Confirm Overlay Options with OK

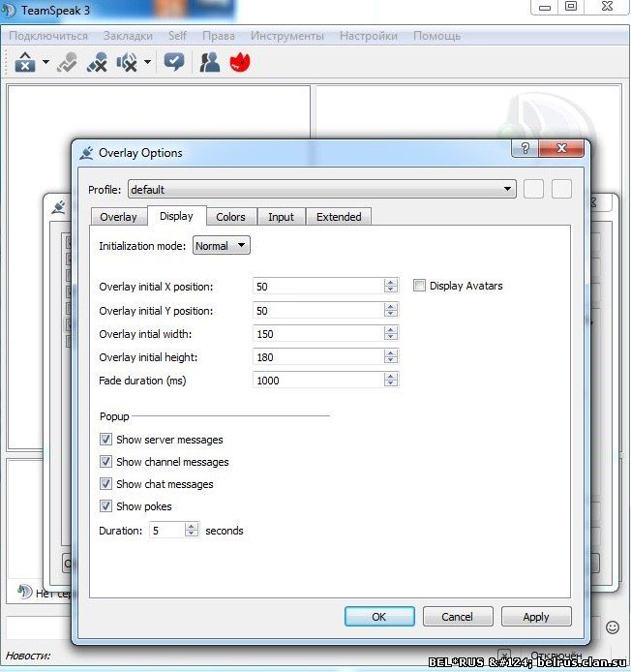point(379,616)
